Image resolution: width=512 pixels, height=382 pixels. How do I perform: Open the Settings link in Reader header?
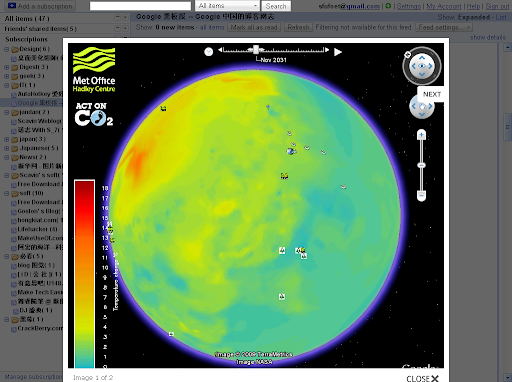(x=408, y=6)
